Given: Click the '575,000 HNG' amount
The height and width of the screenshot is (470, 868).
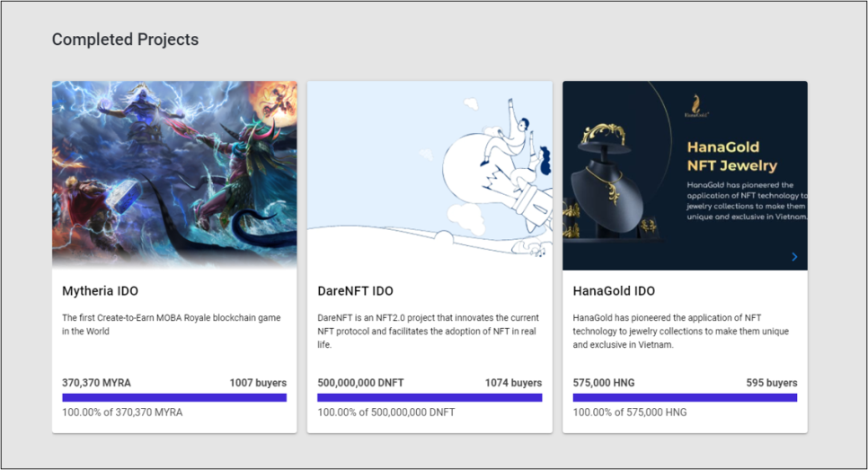Looking at the screenshot, I should pyautogui.click(x=604, y=383).
